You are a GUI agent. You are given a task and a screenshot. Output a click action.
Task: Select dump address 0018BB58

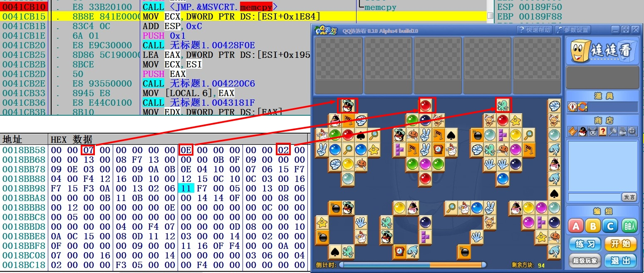pyautogui.click(x=24, y=150)
